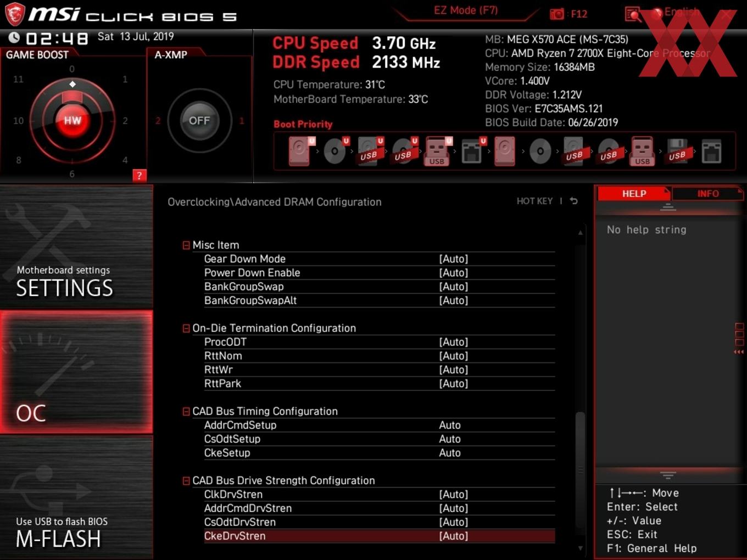Screen dimensions: 747x560
Task: Collapse the Misc Item section
Action: coord(186,245)
